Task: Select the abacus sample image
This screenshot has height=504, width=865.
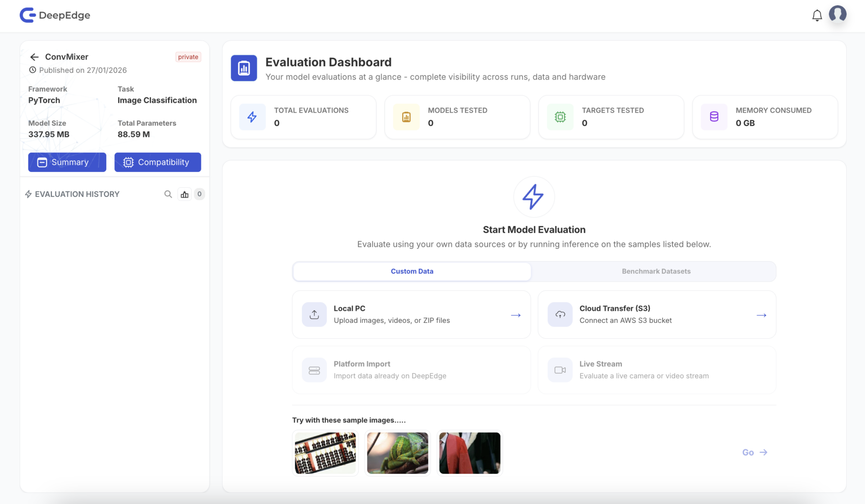Action: (325, 453)
